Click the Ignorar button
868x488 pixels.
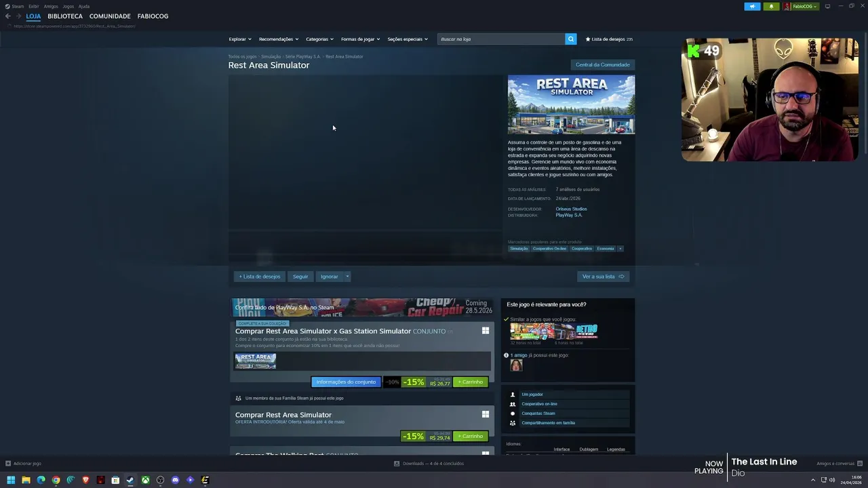(330, 277)
